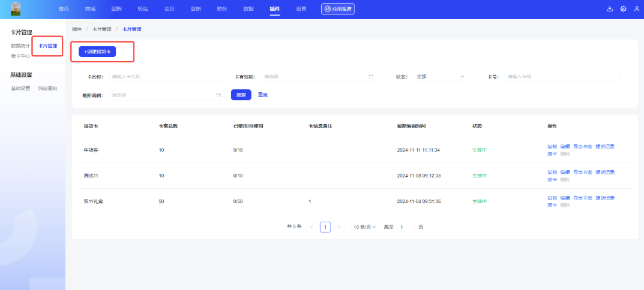Click calendar icon in 卡有效期 field

(371, 77)
